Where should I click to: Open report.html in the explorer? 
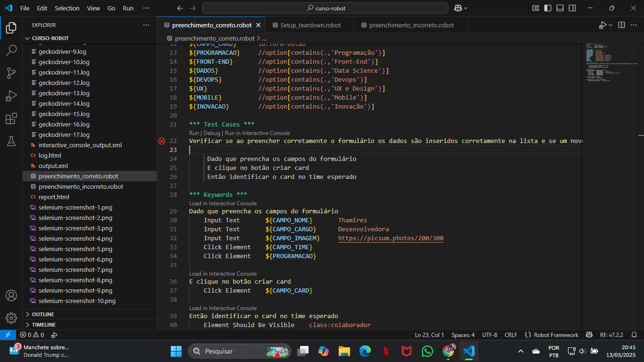tap(54, 197)
